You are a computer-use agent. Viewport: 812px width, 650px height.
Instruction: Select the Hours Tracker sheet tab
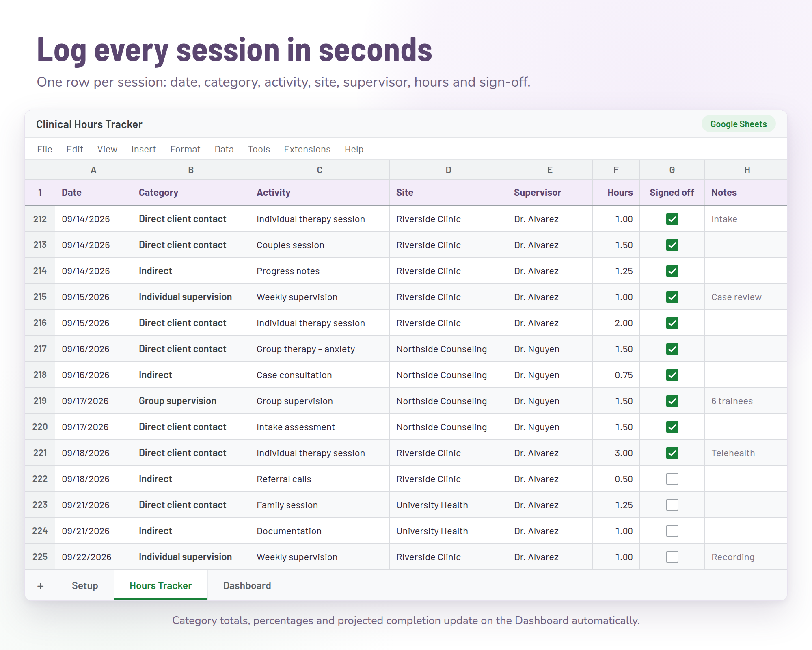(161, 585)
